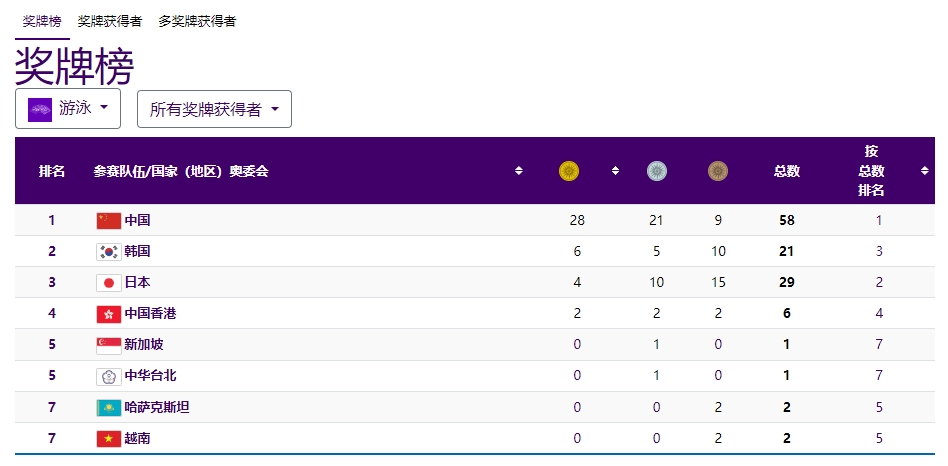948x466 pixels.
Task: Open the 中国 team link
Action: [137, 220]
